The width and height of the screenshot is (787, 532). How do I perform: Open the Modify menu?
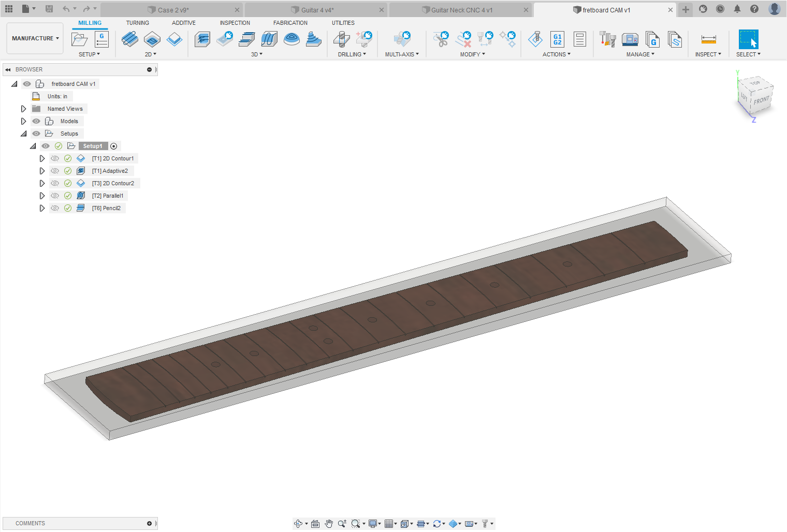[x=472, y=54]
